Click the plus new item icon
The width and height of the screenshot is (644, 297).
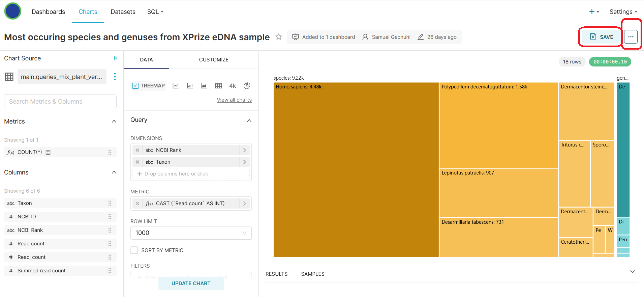pos(592,11)
